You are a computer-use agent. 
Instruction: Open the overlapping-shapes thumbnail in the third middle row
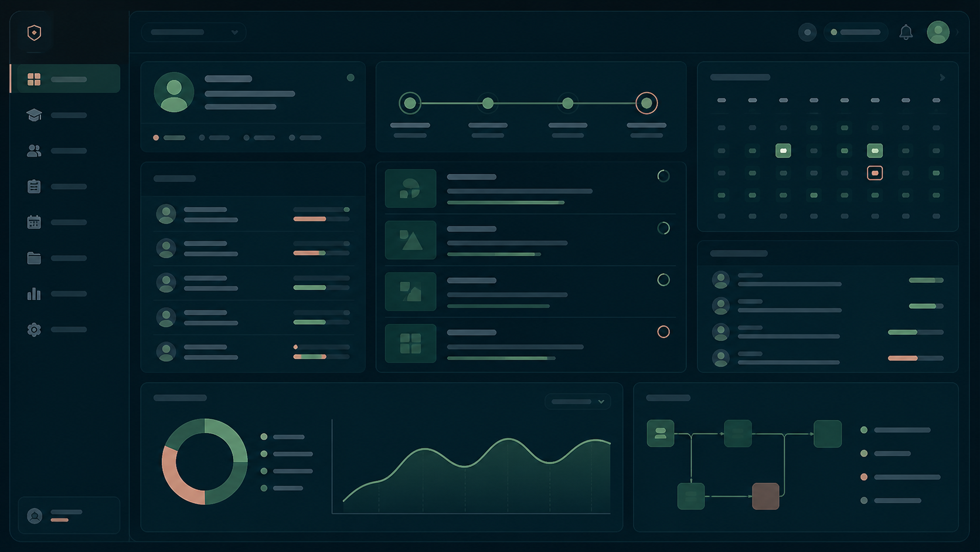410,292
